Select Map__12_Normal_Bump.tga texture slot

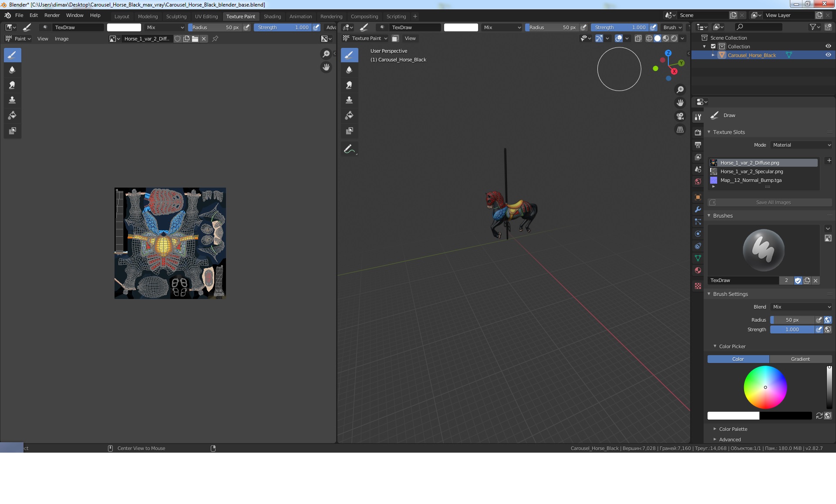[x=763, y=180]
